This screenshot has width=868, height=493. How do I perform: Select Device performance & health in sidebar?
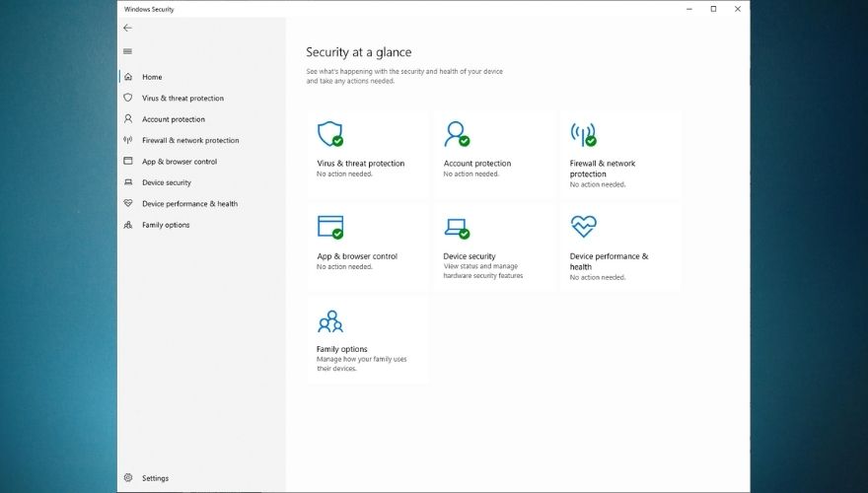tap(189, 204)
